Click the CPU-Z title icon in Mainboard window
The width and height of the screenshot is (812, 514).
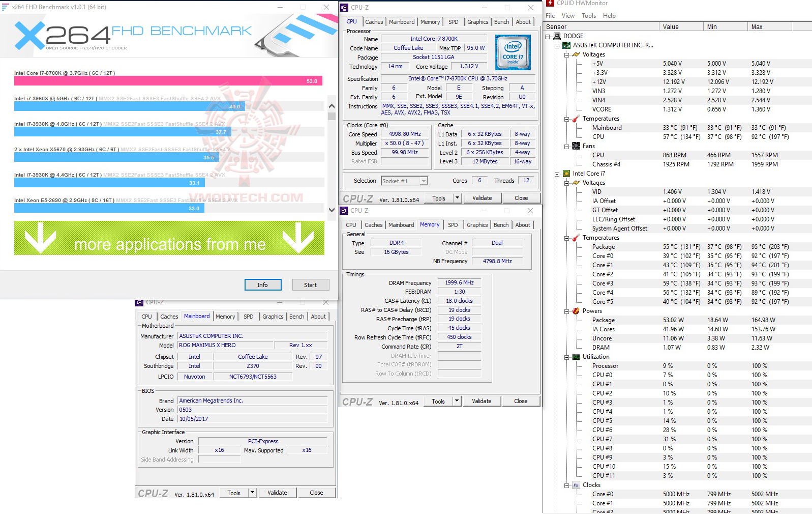tap(140, 302)
